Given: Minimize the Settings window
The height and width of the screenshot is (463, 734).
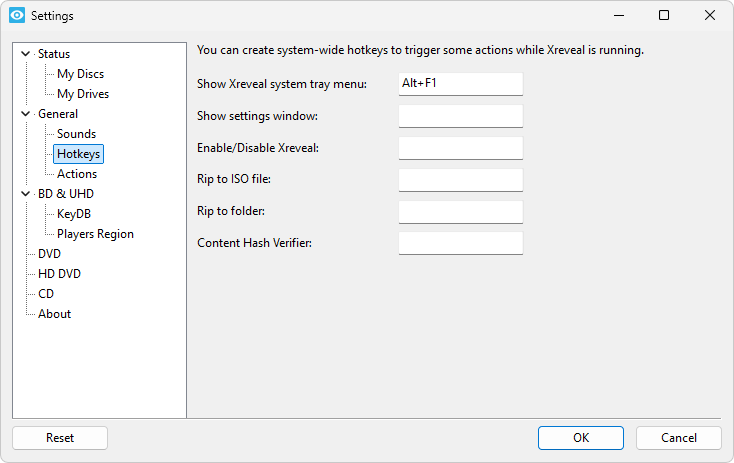Looking at the screenshot, I should point(619,15).
